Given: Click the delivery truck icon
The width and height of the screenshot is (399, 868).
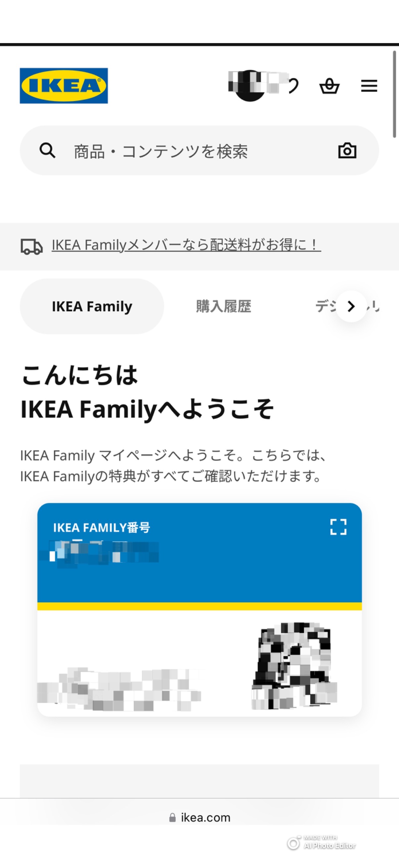Looking at the screenshot, I should [x=32, y=246].
